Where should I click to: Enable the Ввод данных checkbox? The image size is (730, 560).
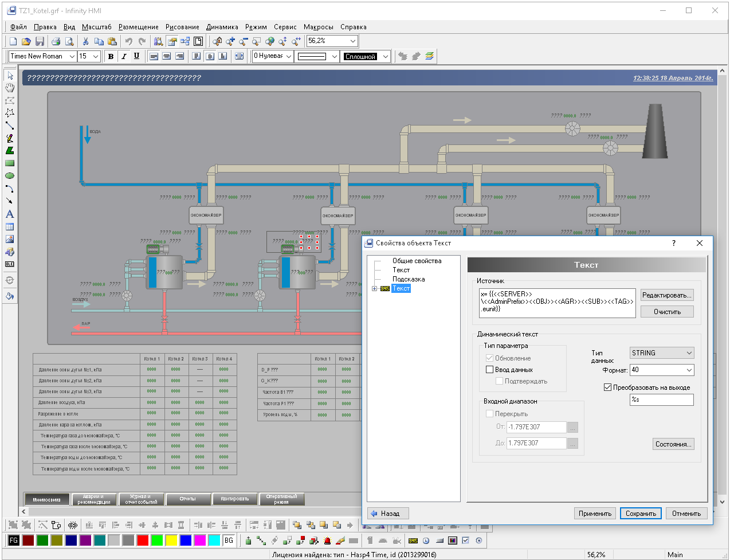pyautogui.click(x=490, y=370)
